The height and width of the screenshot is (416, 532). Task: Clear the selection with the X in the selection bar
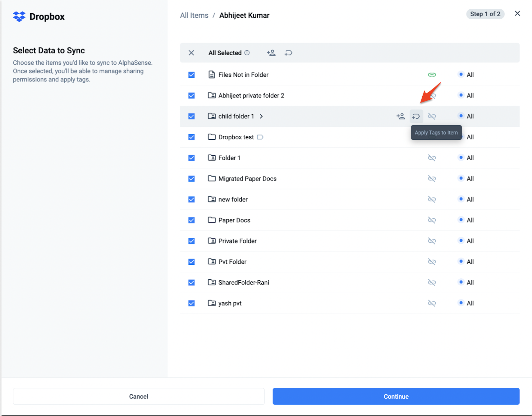pyautogui.click(x=191, y=53)
